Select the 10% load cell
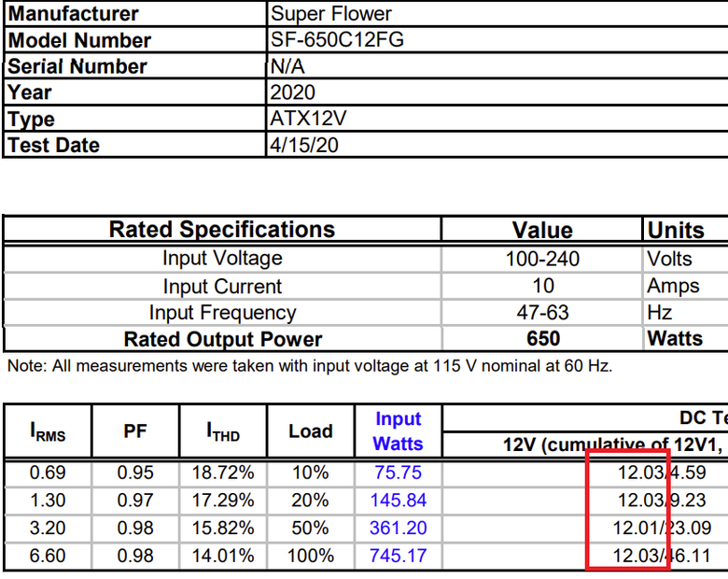The width and height of the screenshot is (728, 579). coord(310,473)
